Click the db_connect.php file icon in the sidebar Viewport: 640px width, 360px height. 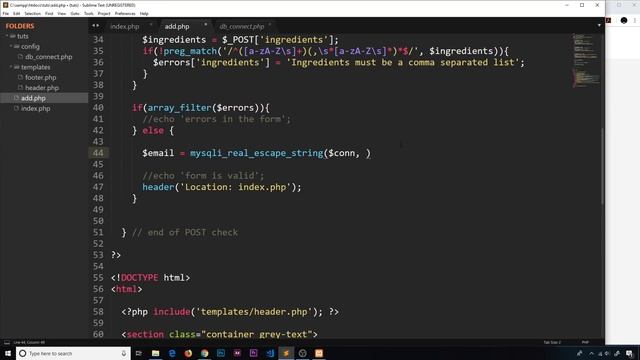coord(20,57)
